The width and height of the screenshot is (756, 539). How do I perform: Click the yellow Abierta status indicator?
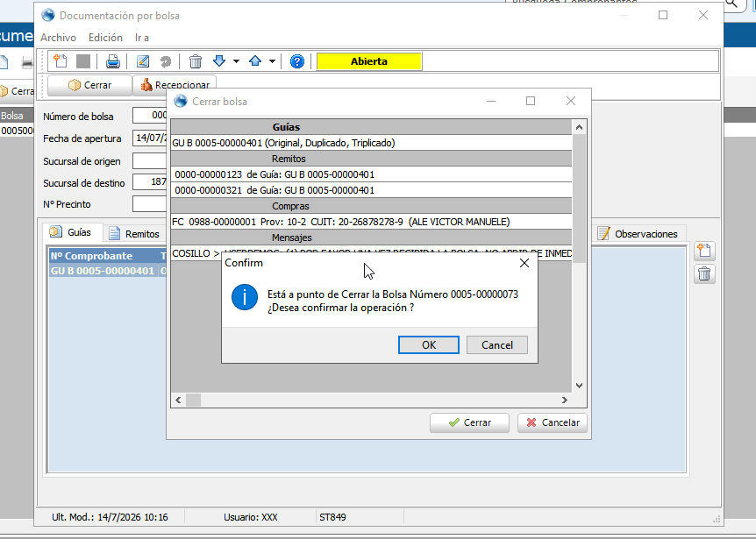pyautogui.click(x=369, y=61)
